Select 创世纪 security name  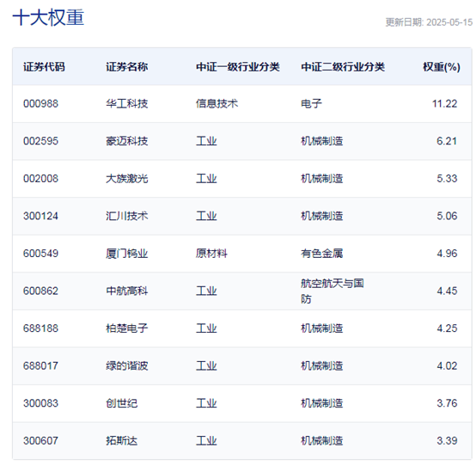pyautogui.click(x=121, y=403)
